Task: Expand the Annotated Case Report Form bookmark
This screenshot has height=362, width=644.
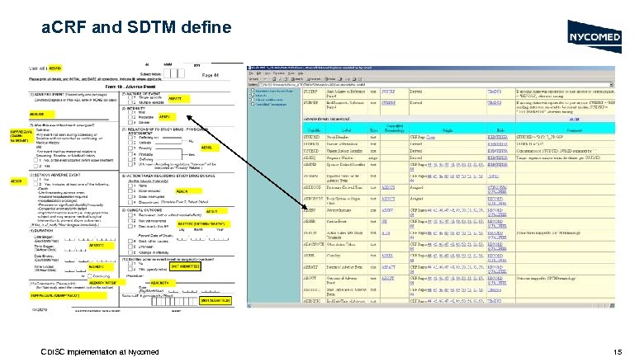Action: pyautogui.click(x=252, y=91)
